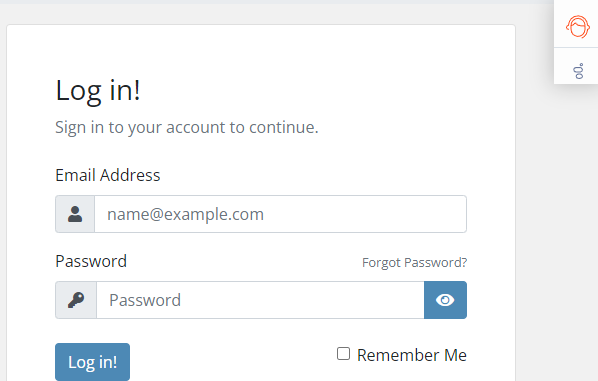Click the Remember Me label text
The height and width of the screenshot is (381, 598).
click(x=412, y=355)
